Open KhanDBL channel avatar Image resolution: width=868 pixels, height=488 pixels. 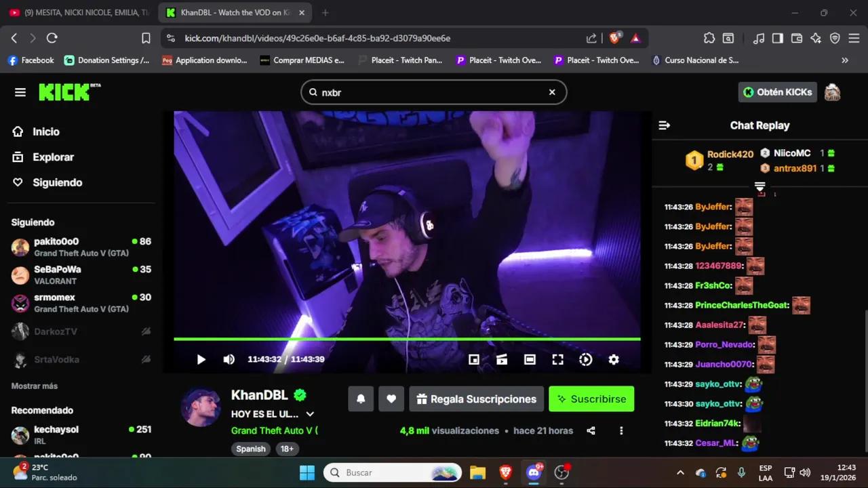pyautogui.click(x=201, y=407)
